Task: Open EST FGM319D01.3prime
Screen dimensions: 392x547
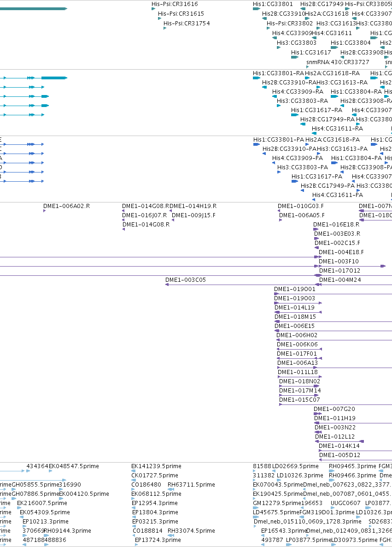Action: pos(327,512)
